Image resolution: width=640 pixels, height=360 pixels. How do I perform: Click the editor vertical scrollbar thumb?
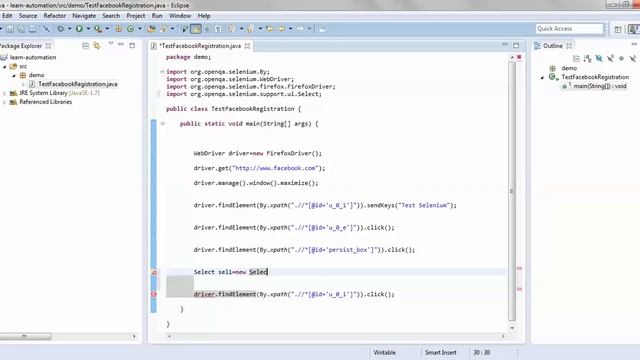[x=512, y=191]
